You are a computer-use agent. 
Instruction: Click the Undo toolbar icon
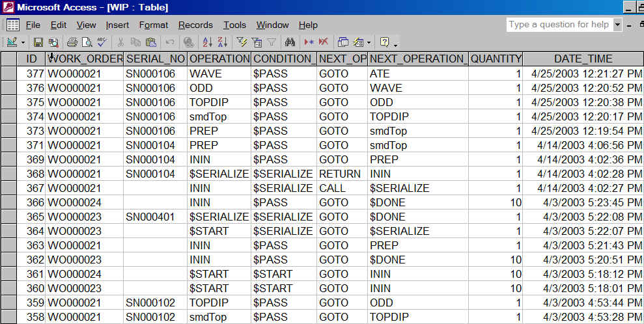[169, 42]
